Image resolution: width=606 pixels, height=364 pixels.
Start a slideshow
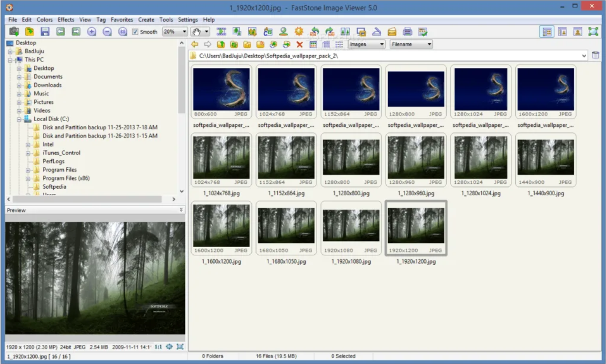(221, 31)
